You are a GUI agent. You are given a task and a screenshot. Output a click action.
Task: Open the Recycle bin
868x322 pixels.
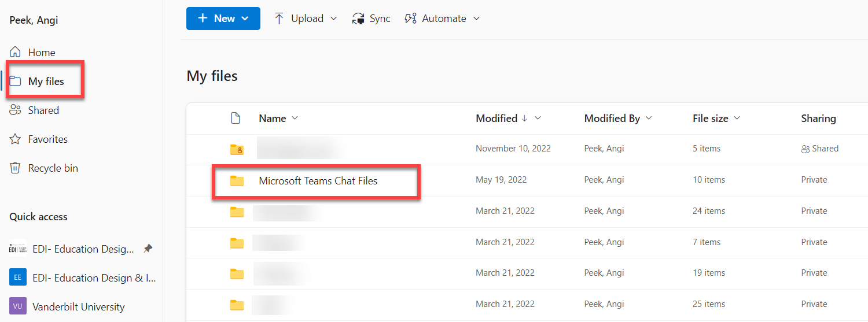point(53,168)
